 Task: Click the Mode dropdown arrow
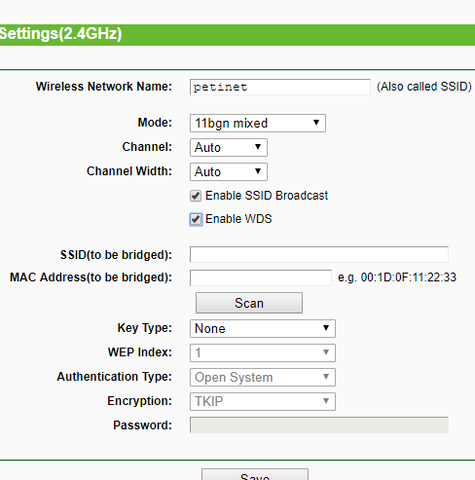click(316, 123)
